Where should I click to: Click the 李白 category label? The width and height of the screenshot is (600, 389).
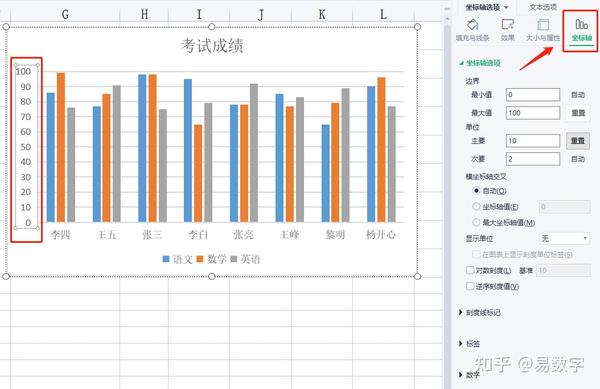click(x=198, y=234)
